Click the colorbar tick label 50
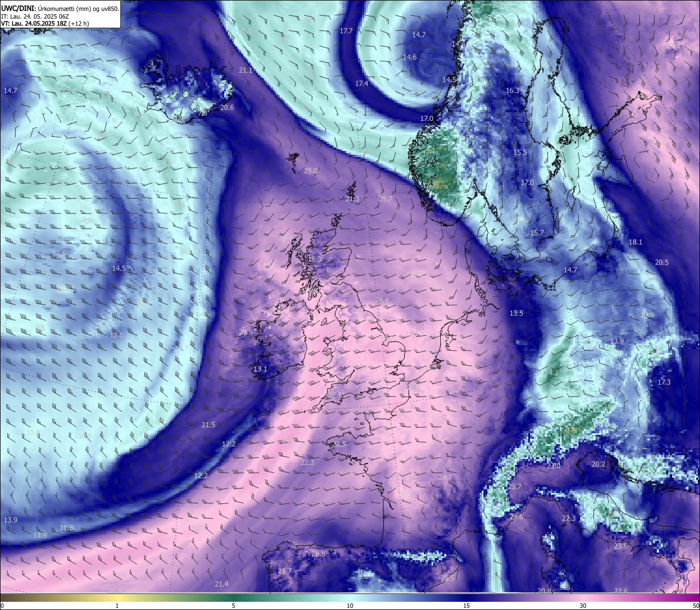 (x=696, y=606)
